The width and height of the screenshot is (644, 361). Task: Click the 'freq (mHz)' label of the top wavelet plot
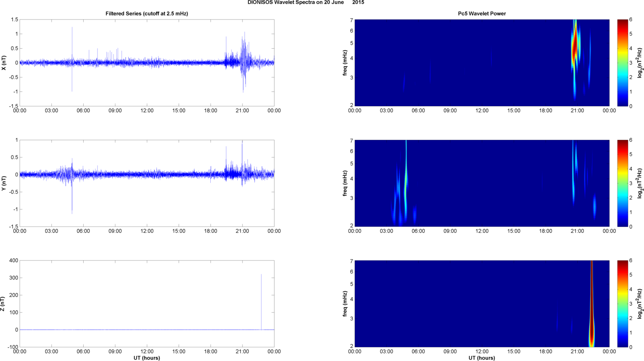tap(345, 63)
